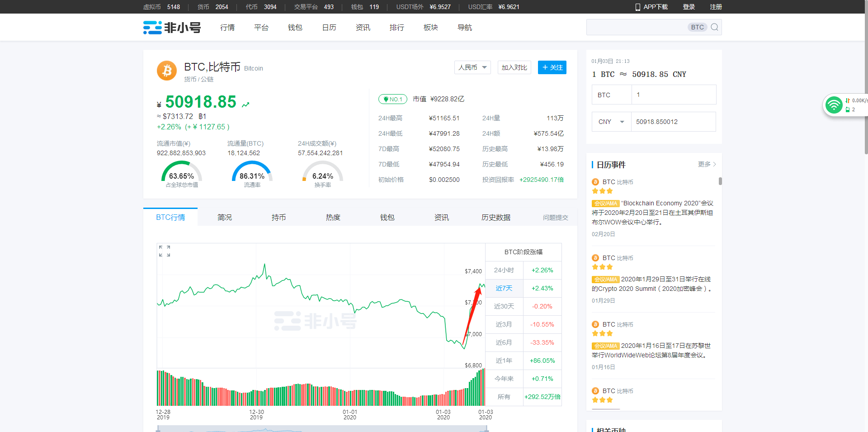Screen dimensions: 868x432
Task: Expand 更多 in the 日历事件 panel
Action: [707, 164]
